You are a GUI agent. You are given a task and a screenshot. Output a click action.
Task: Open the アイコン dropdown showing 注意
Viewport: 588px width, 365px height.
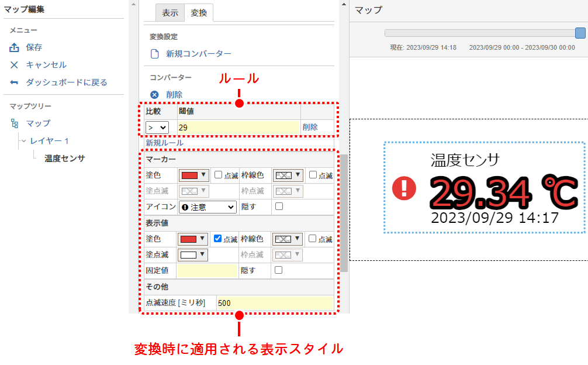pos(207,207)
